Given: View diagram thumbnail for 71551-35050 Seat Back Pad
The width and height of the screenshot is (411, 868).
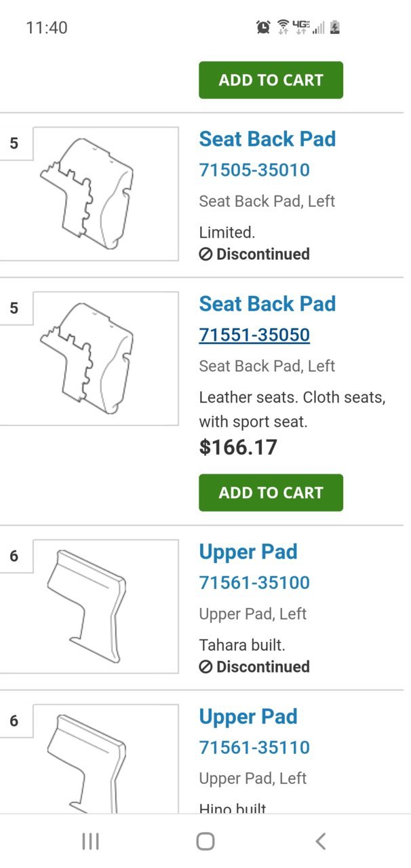Looking at the screenshot, I should pos(106,358).
